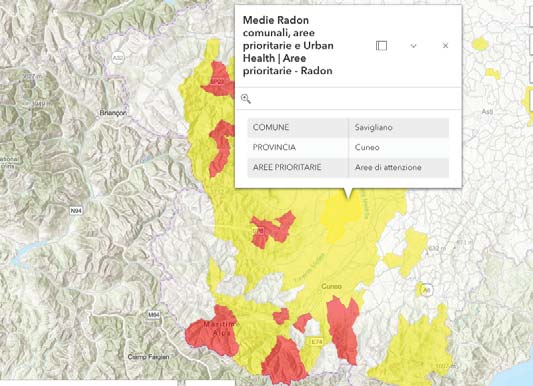The height and width of the screenshot is (386, 533).
Task: Zoom to the selected feature
Action: [246, 99]
